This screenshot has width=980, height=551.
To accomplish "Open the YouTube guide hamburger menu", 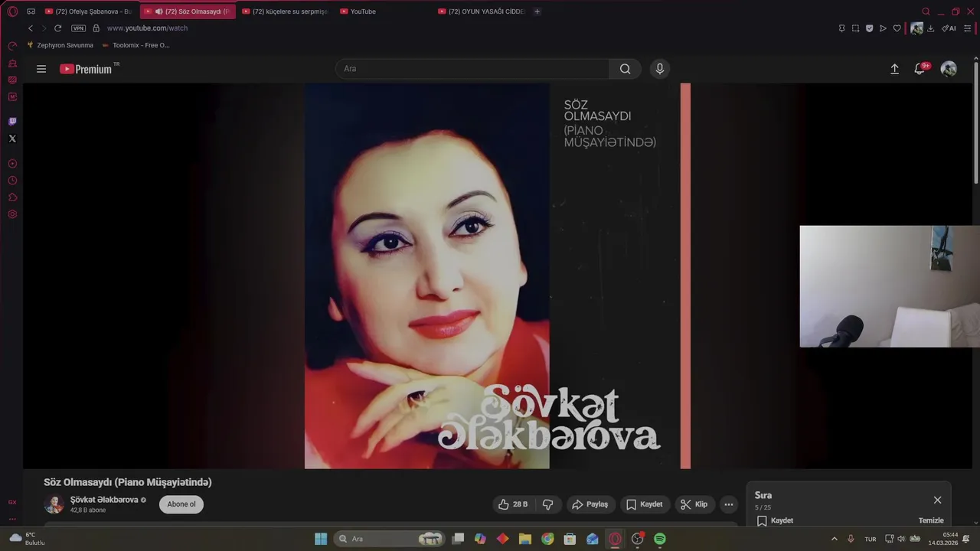I will click(41, 69).
